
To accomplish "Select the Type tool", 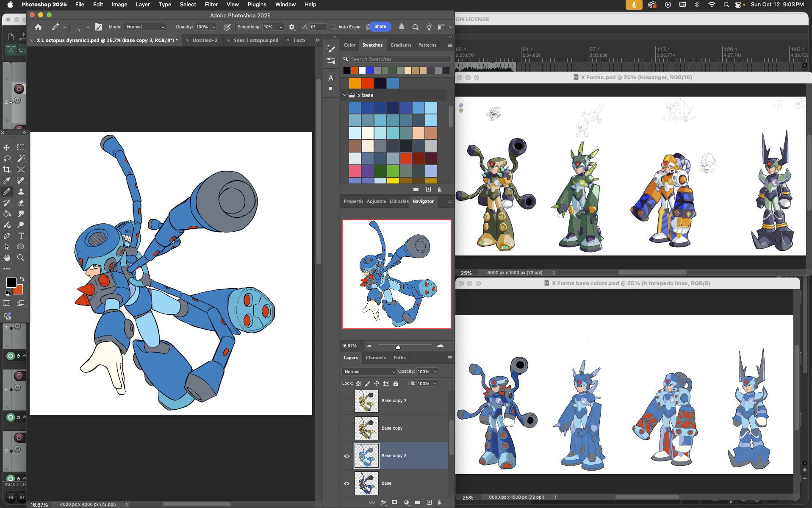I will [x=21, y=236].
